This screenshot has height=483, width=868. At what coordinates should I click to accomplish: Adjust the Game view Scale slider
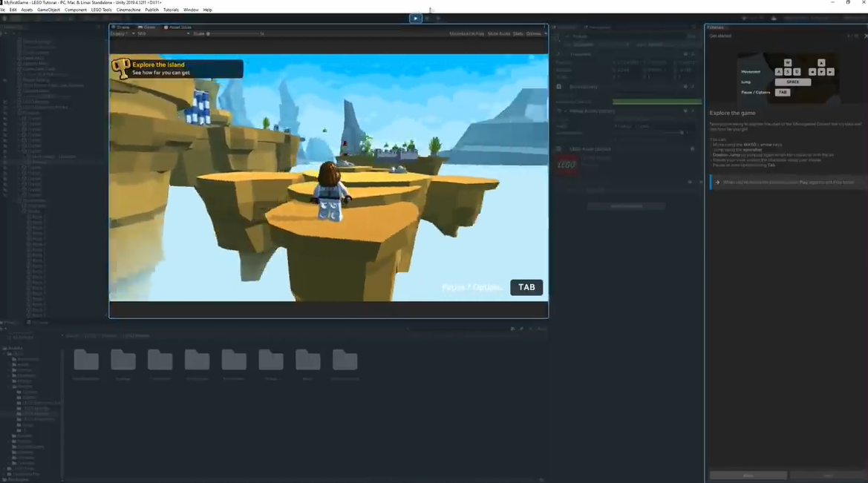tap(234, 33)
